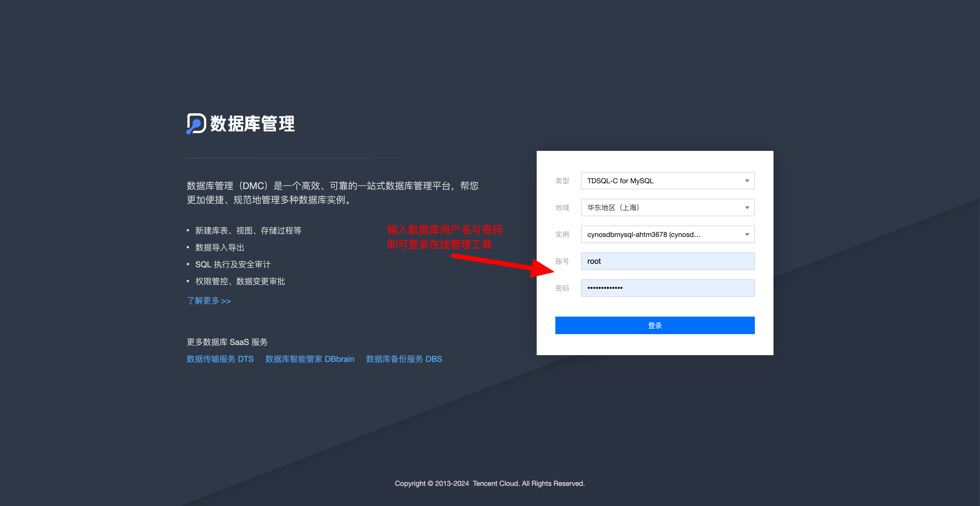Open the 数据传输服务 DTS link
Screen dimensions: 980x506
220,359
